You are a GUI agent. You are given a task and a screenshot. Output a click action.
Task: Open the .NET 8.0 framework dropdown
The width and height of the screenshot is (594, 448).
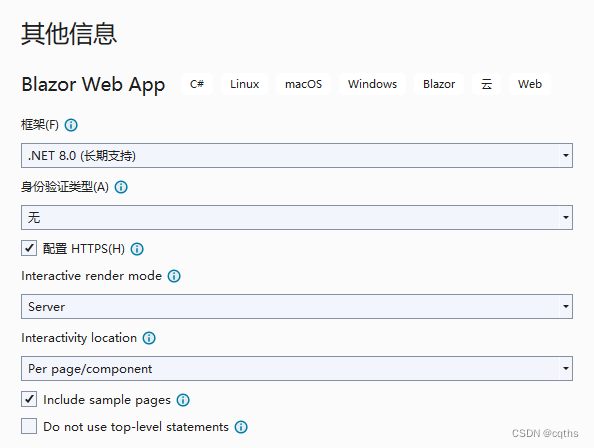(x=297, y=156)
